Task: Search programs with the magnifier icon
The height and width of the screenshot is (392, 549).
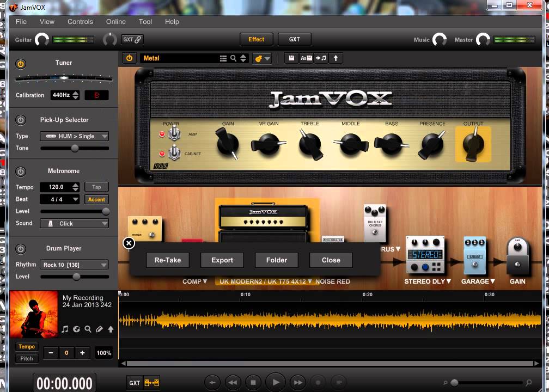Action: point(233,58)
